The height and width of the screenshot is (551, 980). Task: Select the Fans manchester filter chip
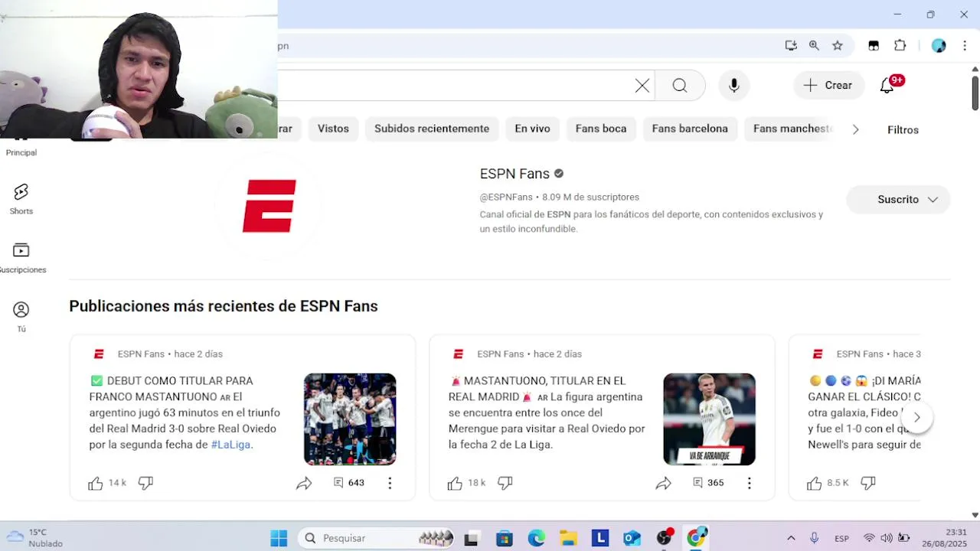pyautogui.click(x=791, y=129)
